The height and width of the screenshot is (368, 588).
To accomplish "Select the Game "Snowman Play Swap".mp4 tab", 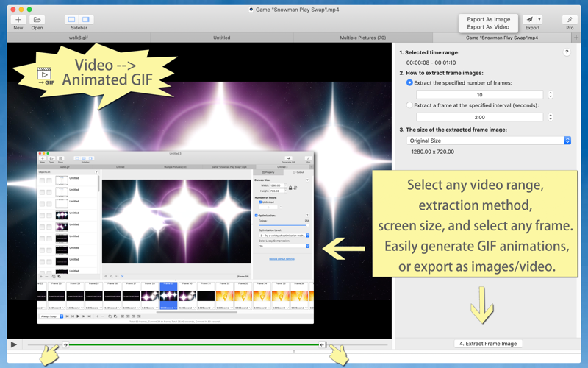I will [502, 38].
